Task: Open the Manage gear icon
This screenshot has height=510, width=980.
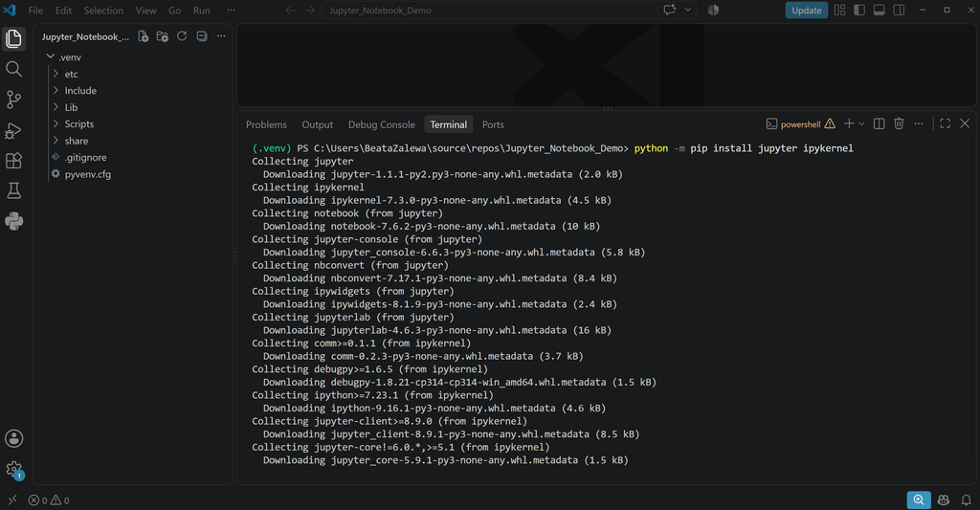Action: 13,470
